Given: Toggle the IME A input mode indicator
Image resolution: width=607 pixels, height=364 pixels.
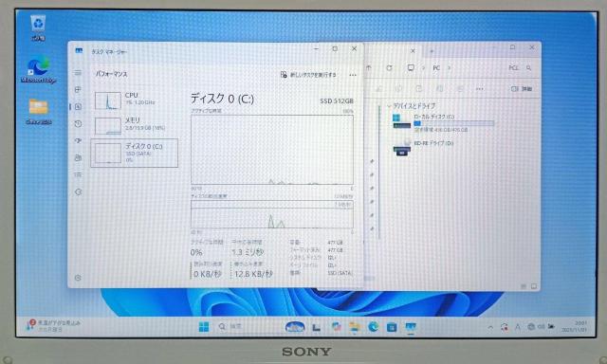Looking at the screenshot, I should 518,327.
